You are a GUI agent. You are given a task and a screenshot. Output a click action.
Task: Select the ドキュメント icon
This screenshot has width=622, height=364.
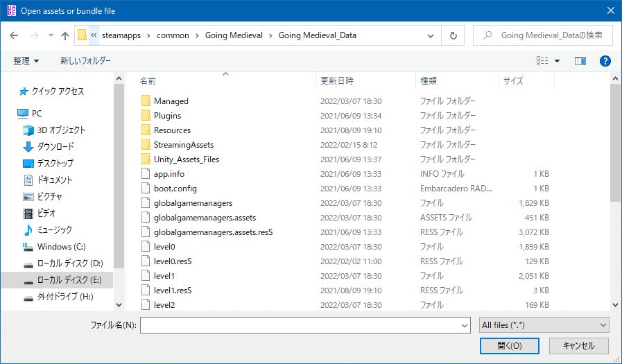point(28,180)
